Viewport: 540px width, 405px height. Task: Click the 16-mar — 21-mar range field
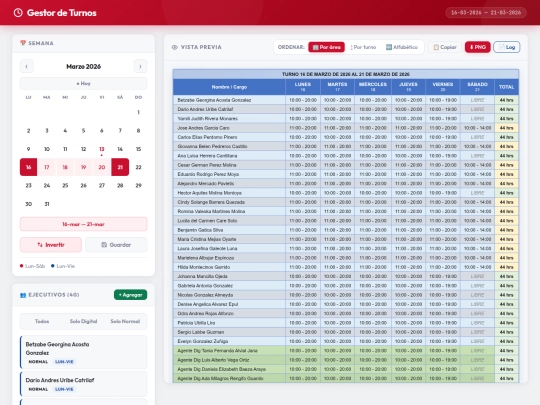83,224
